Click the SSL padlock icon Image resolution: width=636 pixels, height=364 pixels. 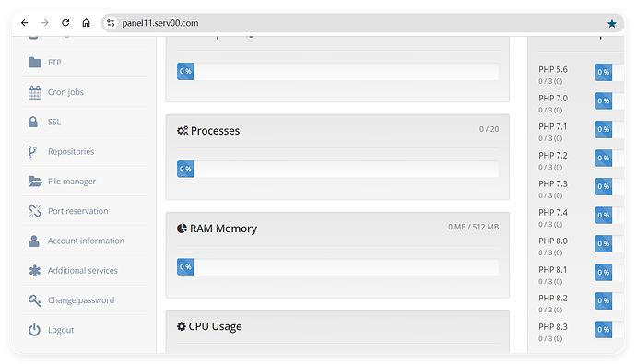point(33,122)
